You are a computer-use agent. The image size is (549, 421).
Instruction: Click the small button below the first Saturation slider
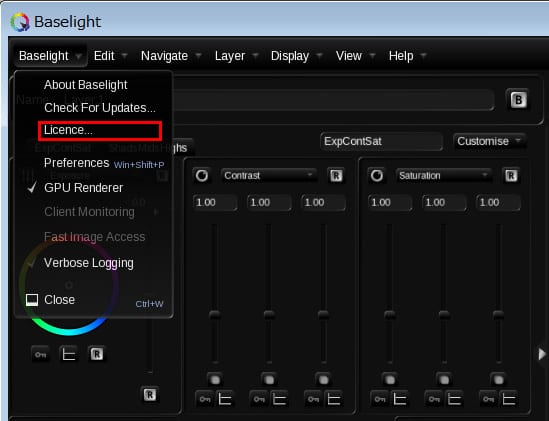[x=390, y=379]
